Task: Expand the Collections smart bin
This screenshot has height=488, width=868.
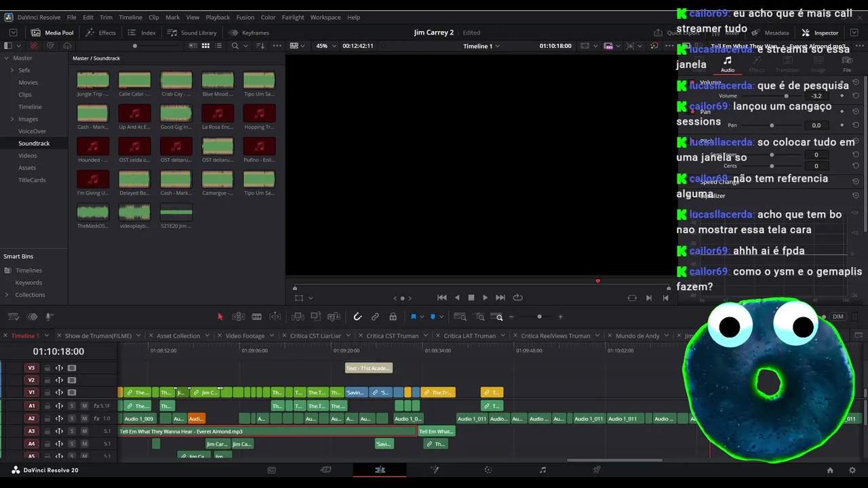Action: click(x=7, y=295)
